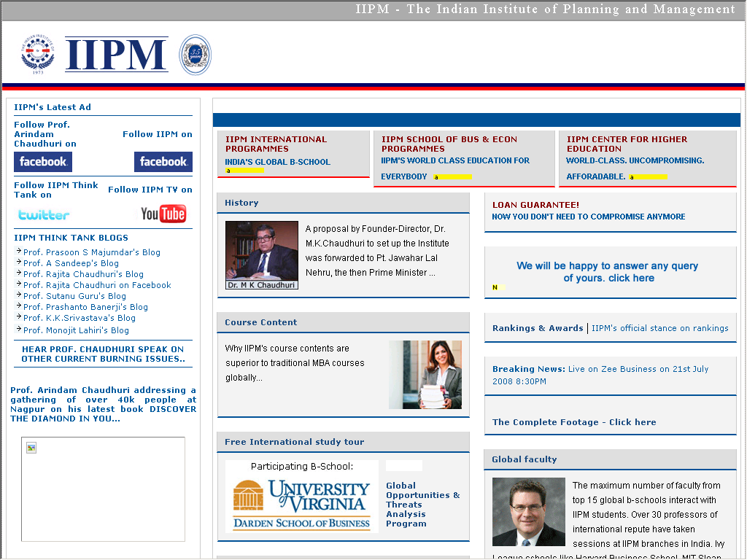Open Prof. K.K.Srivastava's Blog
Image resolution: width=747 pixels, height=560 pixels.
coord(80,318)
